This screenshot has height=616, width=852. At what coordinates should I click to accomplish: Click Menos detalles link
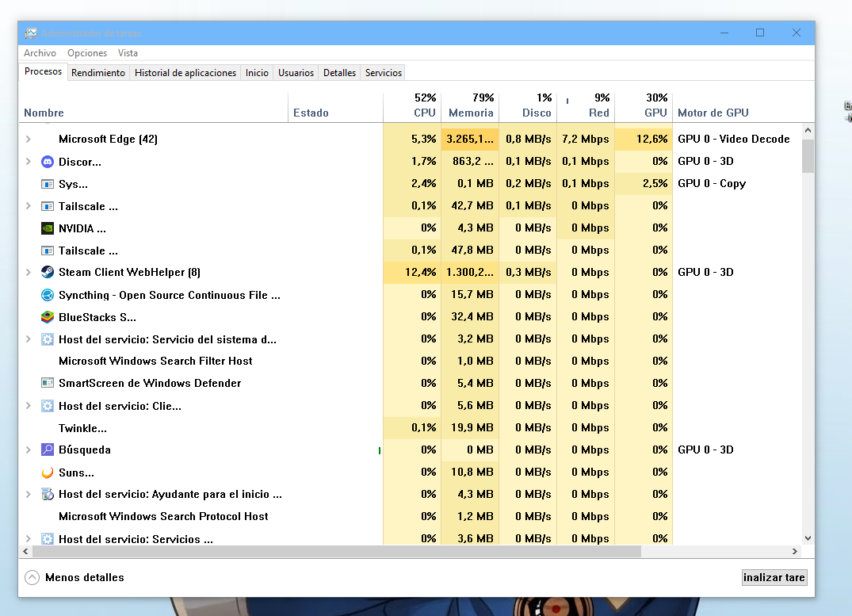point(85,577)
